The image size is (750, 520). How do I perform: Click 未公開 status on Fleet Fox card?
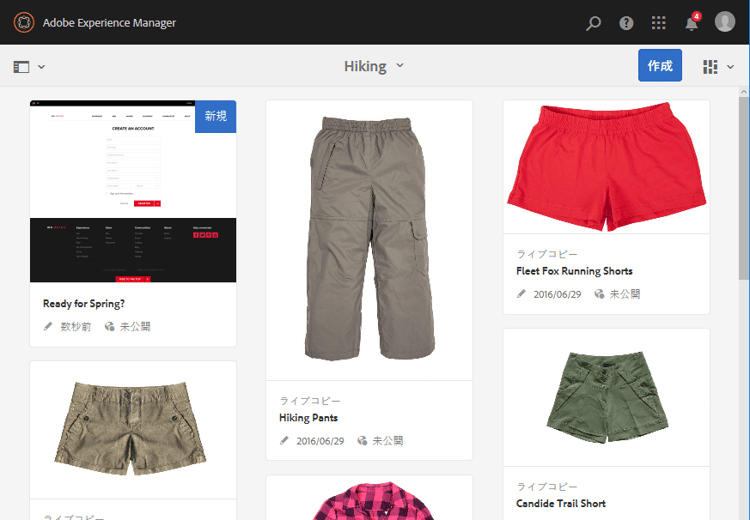click(x=625, y=294)
